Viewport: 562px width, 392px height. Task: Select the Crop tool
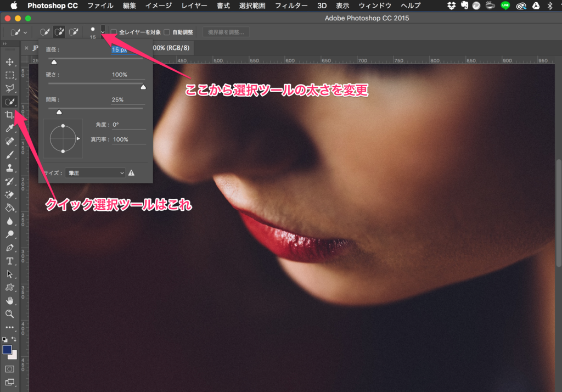[10, 115]
